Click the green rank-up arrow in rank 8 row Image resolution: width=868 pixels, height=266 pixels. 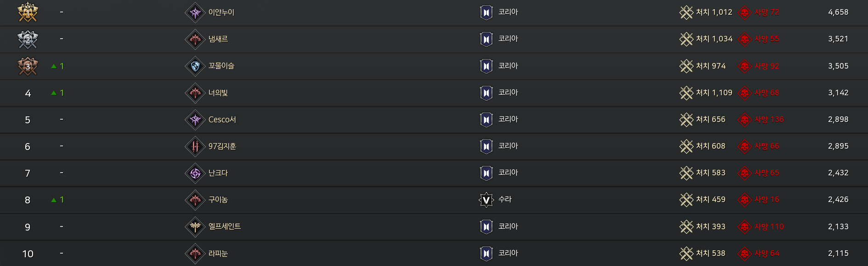tap(54, 200)
